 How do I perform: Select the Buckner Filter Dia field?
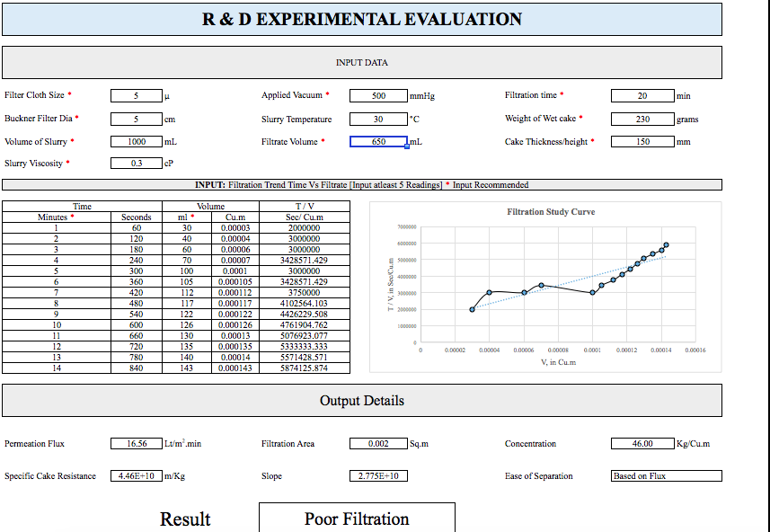coord(137,118)
